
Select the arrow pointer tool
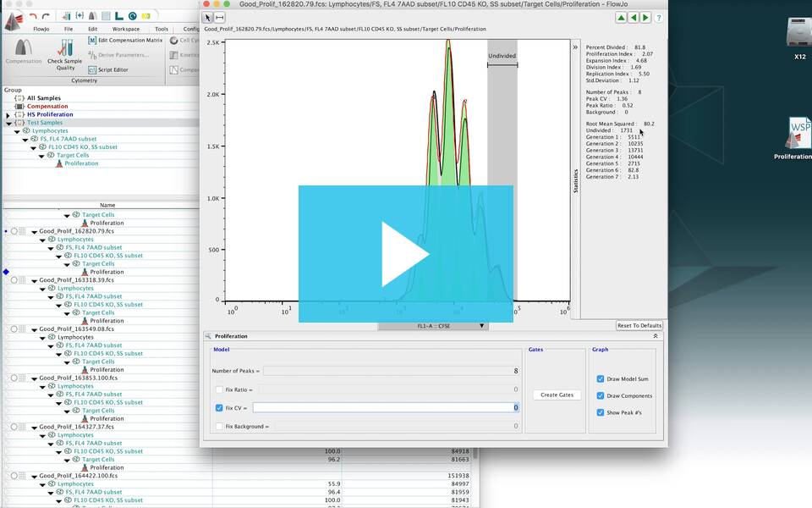[x=207, y=18]
